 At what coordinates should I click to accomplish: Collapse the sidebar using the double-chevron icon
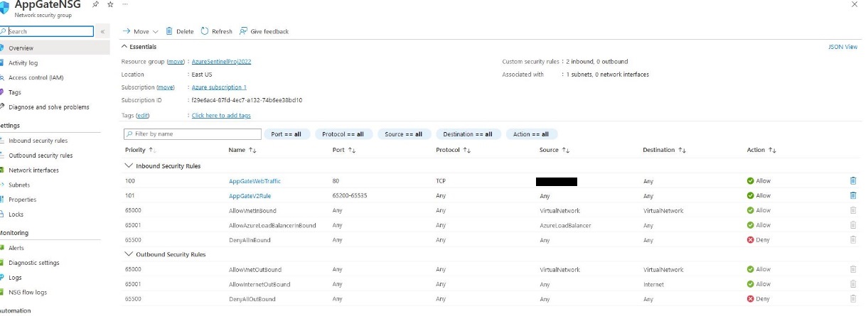click(x=102, y=31)
